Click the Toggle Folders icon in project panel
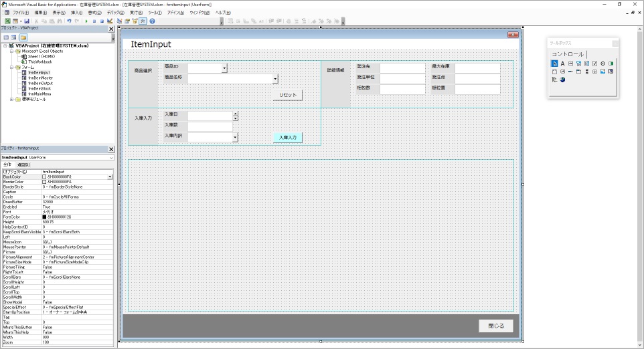644x349 pixels. click(x=23, y=37)
